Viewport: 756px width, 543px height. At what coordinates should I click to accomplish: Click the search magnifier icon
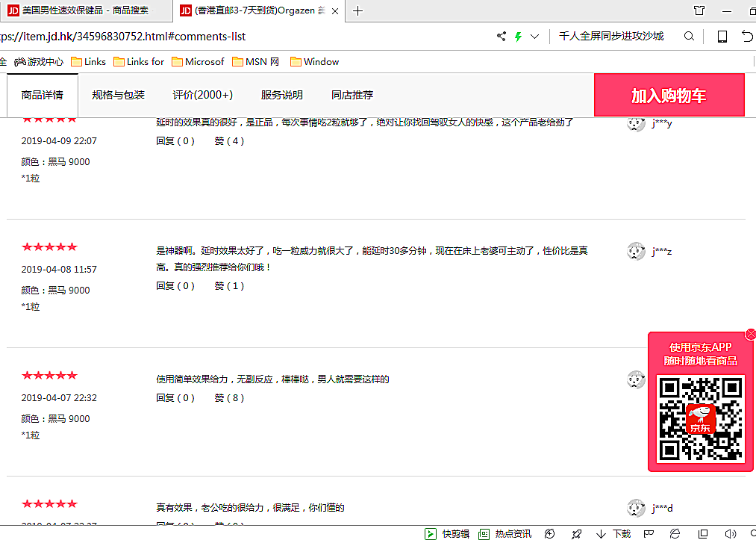[x=689, y=37]
